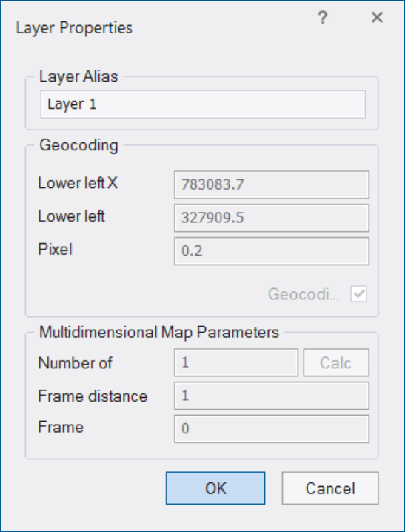The image size is (405, 532).
Task: Click the Lower left X label
Action: pos(78,183)
